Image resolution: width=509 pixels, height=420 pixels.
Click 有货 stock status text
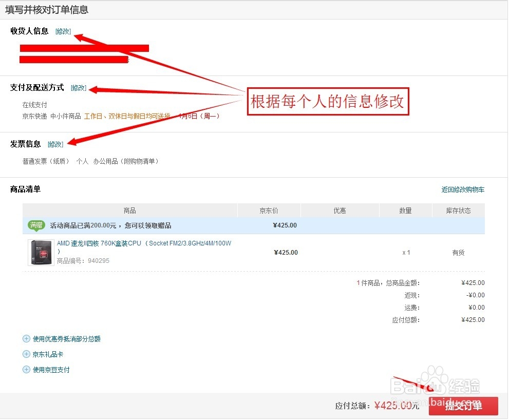click(458, 253)
